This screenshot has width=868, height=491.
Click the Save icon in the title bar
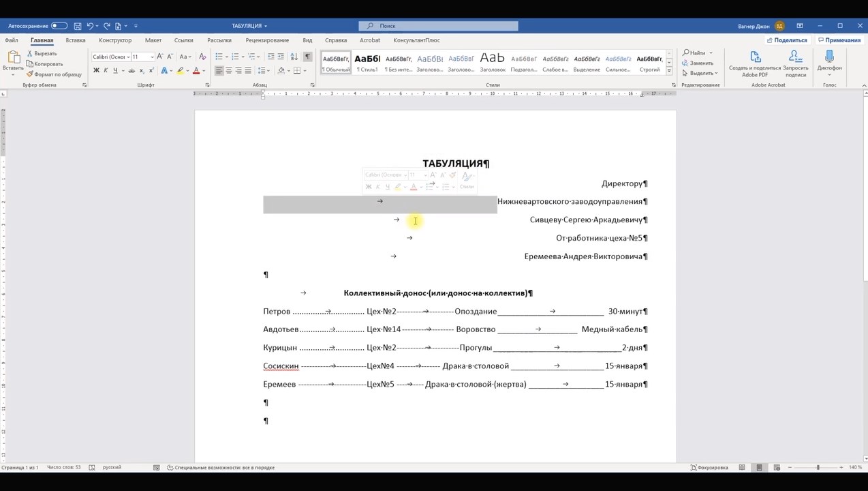tap(78, 26)
